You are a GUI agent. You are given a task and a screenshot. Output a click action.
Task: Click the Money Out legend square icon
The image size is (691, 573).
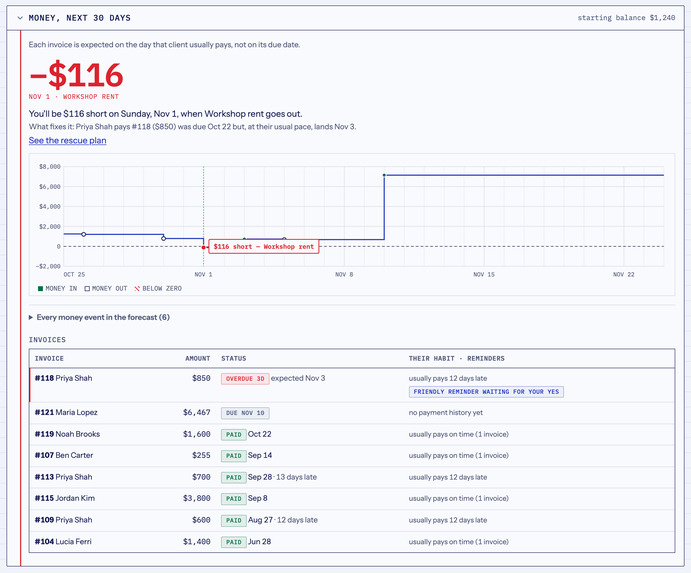tap(87, 289)
